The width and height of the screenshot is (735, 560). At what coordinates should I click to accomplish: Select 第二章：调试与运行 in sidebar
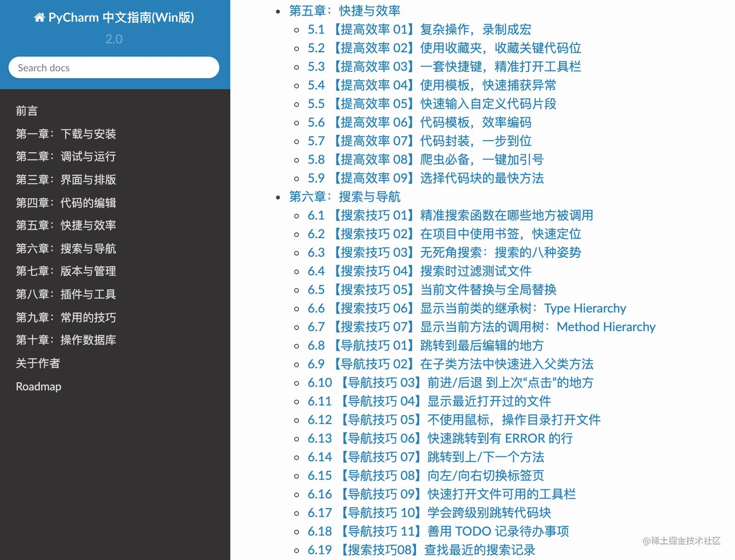tap(66, 156)
